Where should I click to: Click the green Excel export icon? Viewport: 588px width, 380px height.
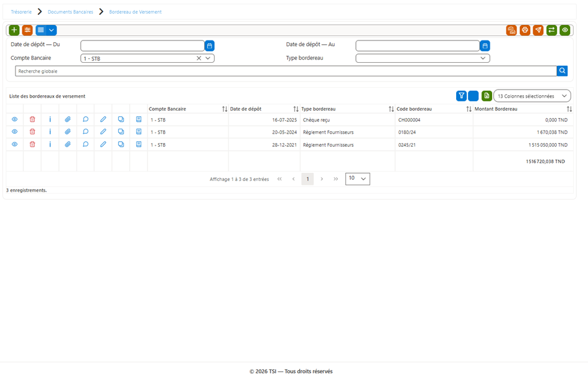click(487, 96)
